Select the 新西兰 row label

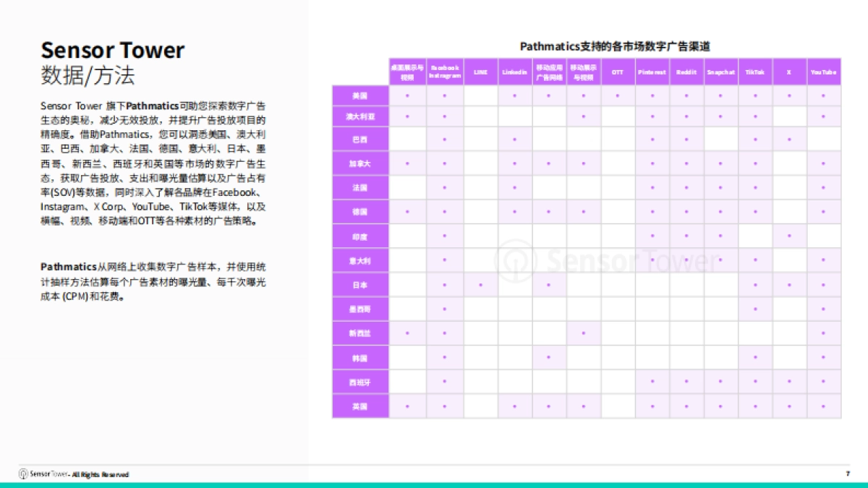point(359,333)
